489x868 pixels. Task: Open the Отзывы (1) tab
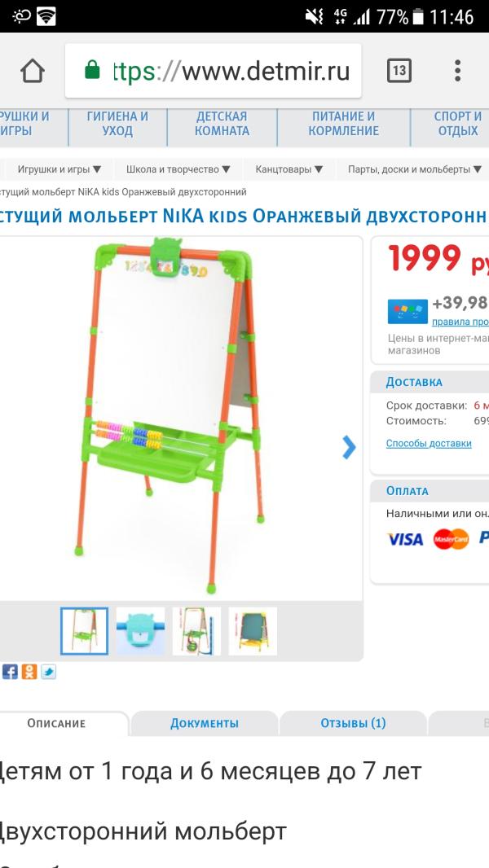point(353,723)
